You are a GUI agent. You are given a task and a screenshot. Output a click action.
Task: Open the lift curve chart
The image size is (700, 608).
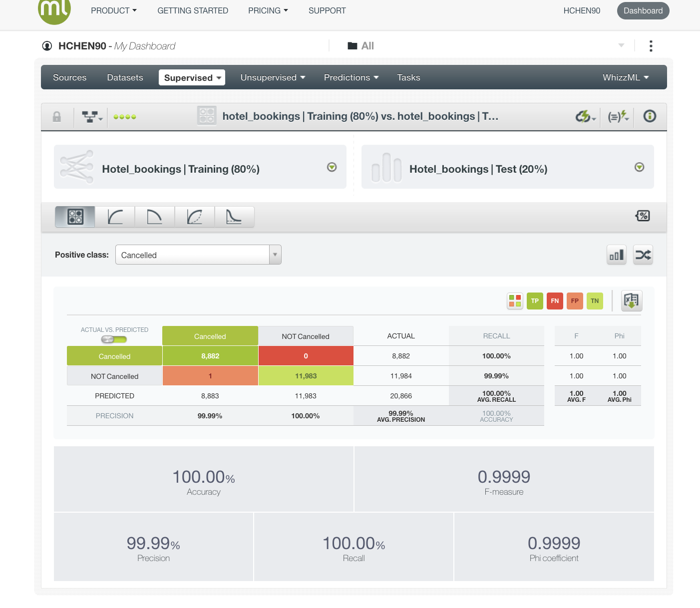click(x=234, y=217)
